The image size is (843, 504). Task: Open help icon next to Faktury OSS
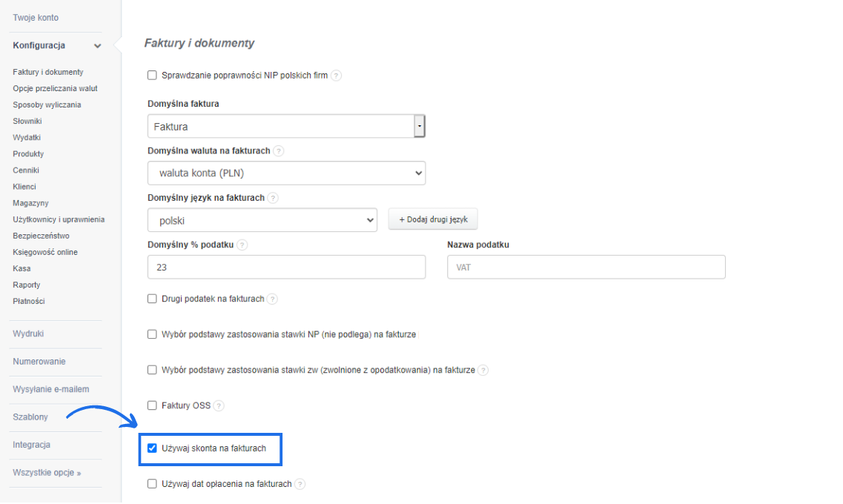coord(219,405)
